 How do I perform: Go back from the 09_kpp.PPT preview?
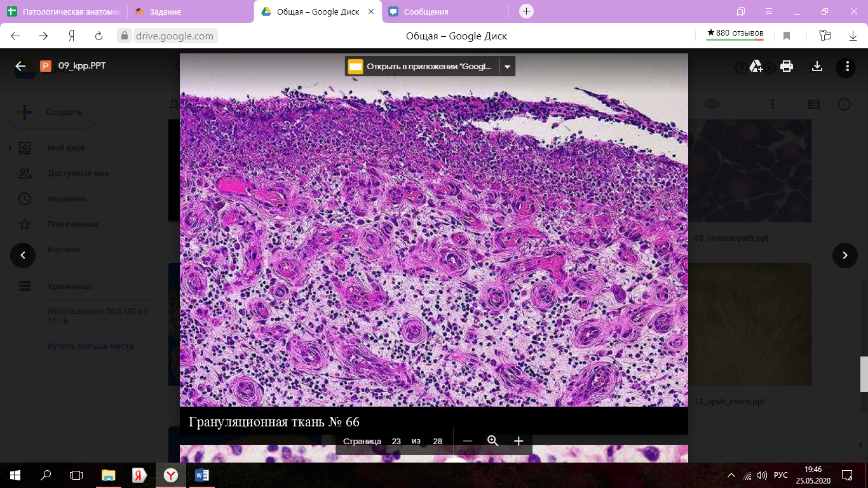click(x=20, y=65)
